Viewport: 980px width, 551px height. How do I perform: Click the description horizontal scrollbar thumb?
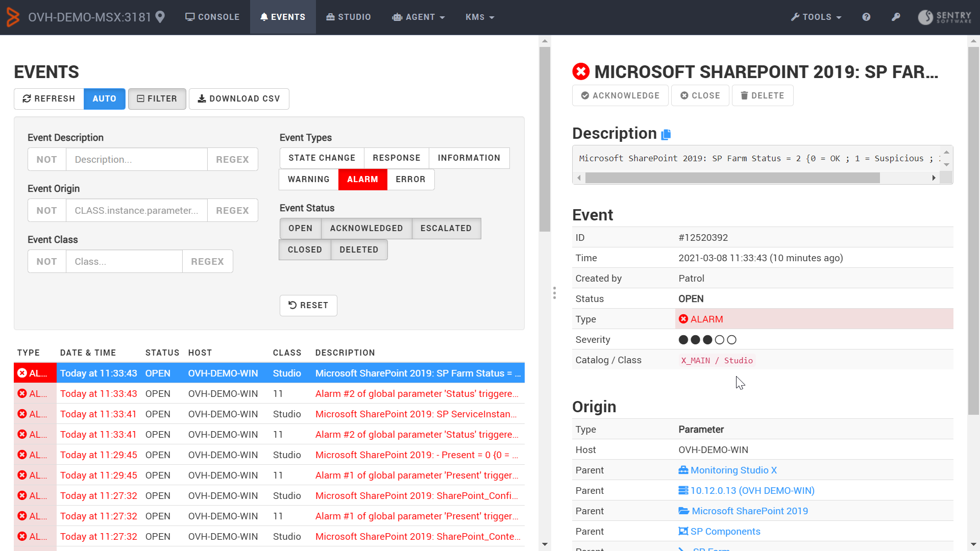pos(732,178)
